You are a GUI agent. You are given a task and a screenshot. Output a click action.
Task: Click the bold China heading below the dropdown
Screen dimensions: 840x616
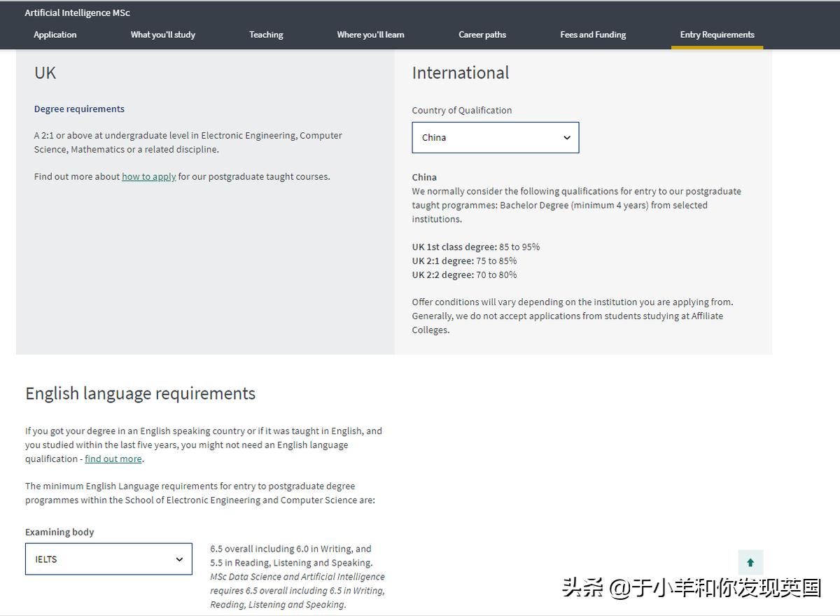pyautogui.click(x=424, y=177)
